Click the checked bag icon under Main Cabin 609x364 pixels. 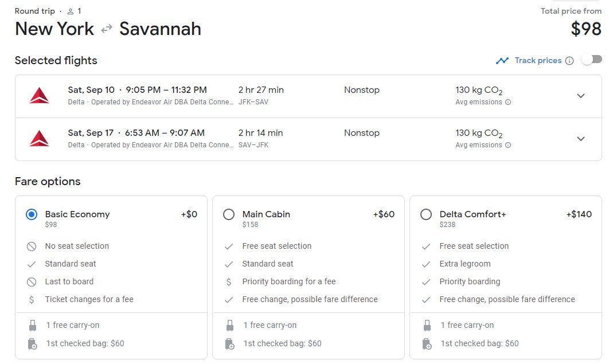(x=229, y=343)
